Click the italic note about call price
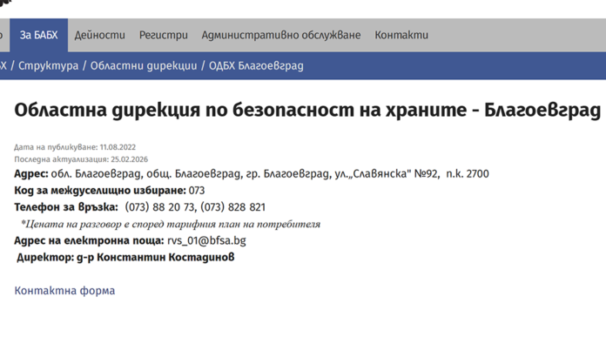The image size is (606, 364). (171, 224)
